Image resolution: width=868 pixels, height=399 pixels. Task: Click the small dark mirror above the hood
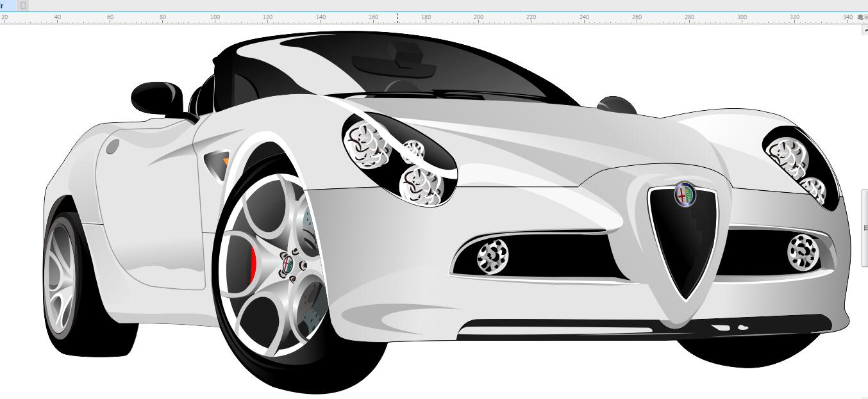(616, 104)
